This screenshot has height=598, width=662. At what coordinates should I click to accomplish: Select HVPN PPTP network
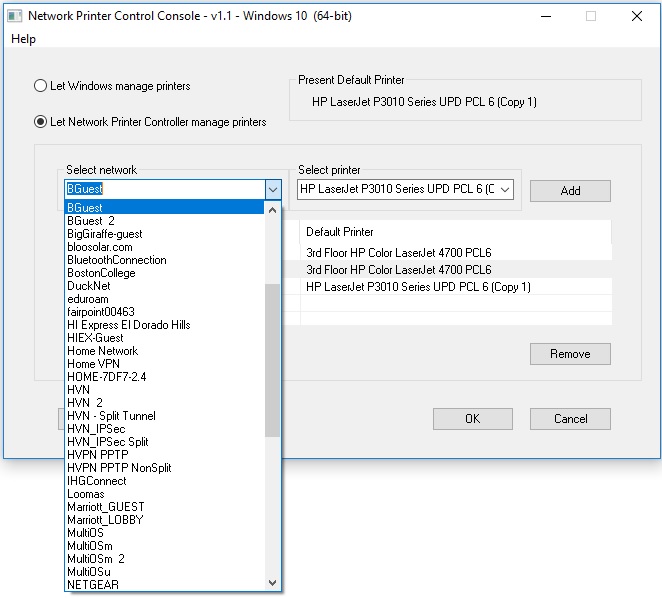(x=165, y=455)
